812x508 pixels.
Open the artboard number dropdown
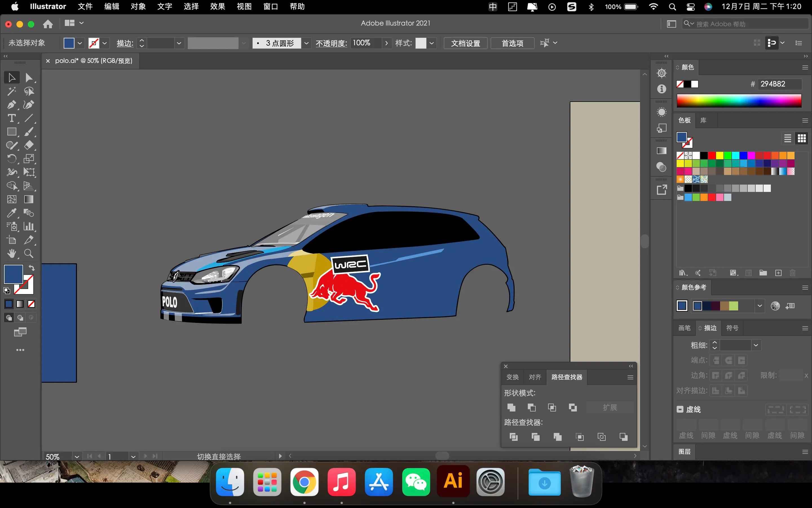click(x=133, y=457)
